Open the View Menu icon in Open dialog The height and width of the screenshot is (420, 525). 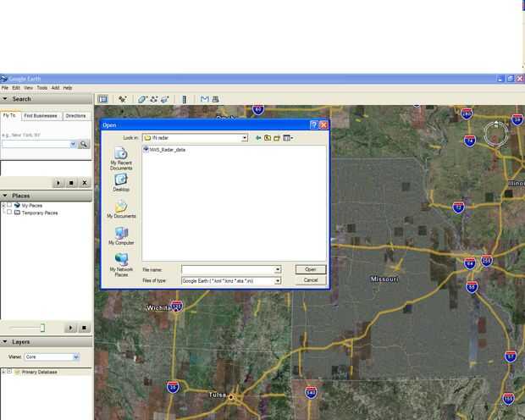coord(288,138)
